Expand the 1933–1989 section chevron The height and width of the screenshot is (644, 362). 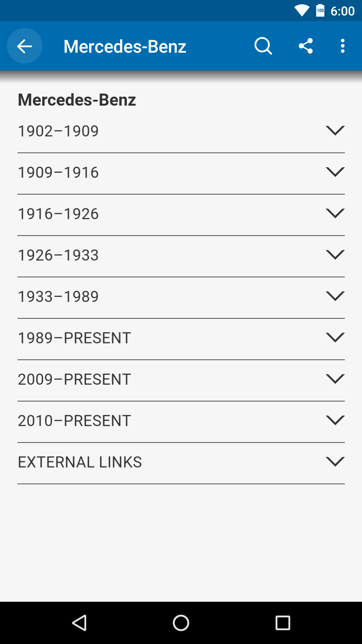click(335, 296)
